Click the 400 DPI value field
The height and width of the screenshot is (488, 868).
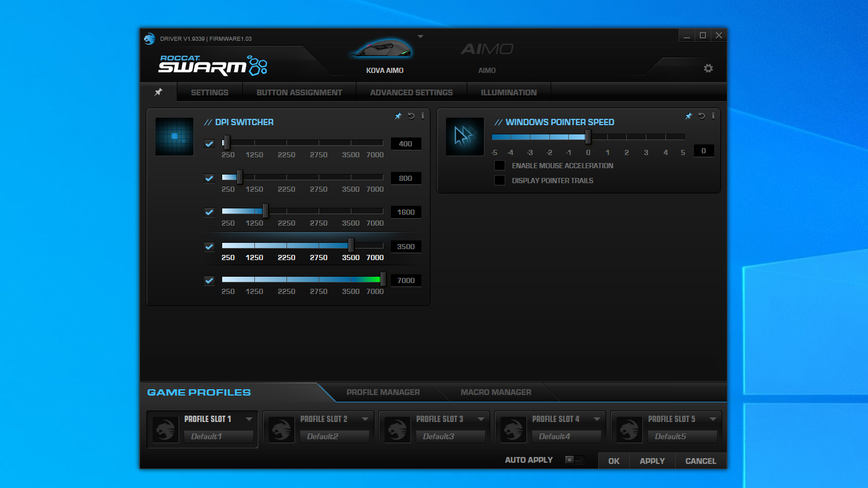[x=406, y=144]
